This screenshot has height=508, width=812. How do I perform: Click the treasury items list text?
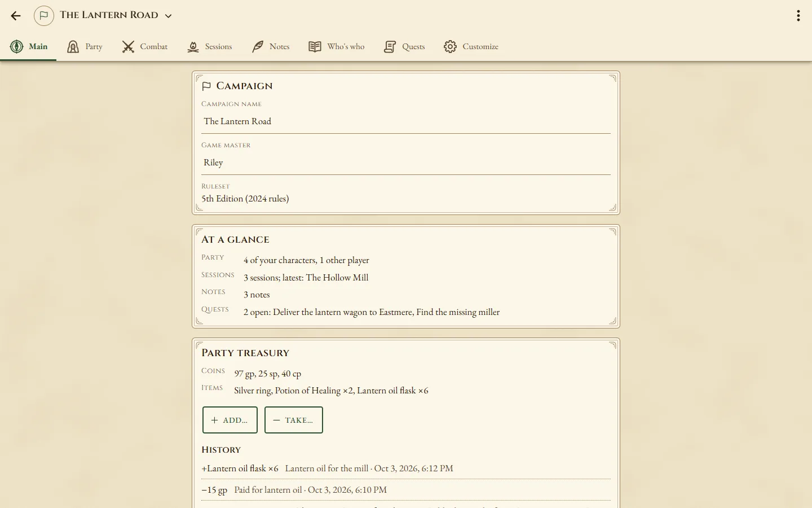coord(332,391)
